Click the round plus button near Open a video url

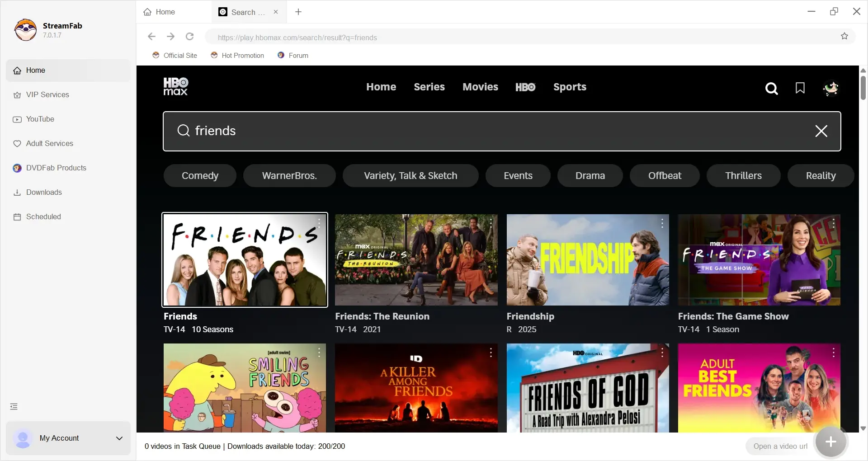[x=831, y=442]
